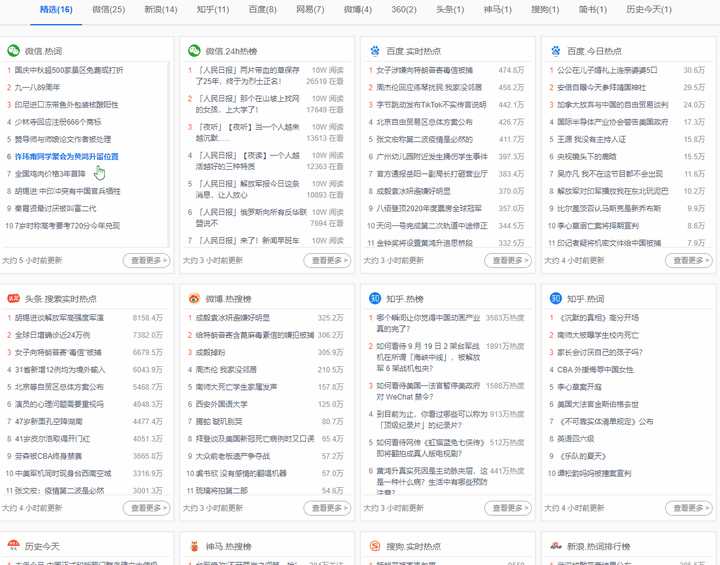This screenshot has height=565, width=720.
Task: Click the red Toutiao icon beside 头条 搜索实时热点
Action: (13, 299)
